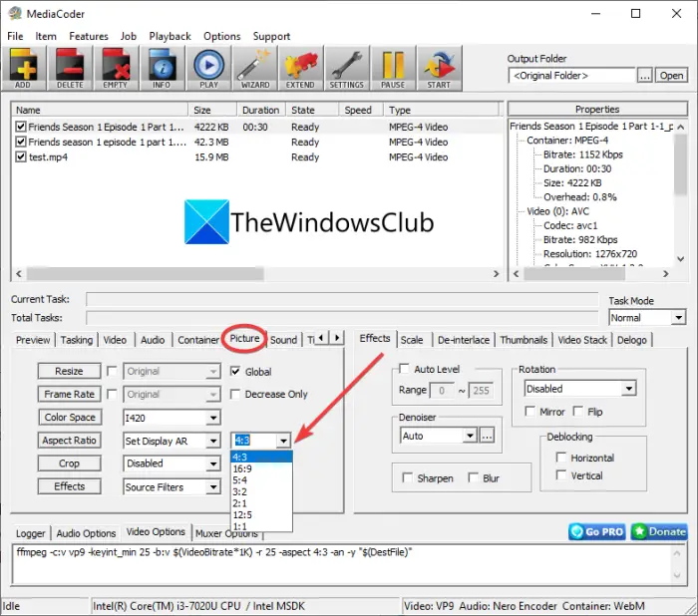The width and height of the screenshot is (698, 616).
Task: Click the Properties vertical scrollbar
Action: 680,192
